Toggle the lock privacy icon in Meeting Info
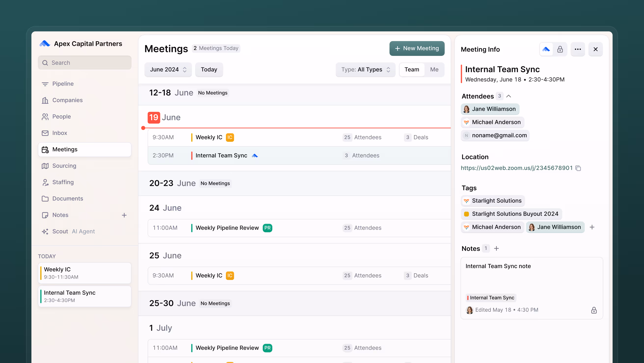This screenshot has height=363, width=644. click(x=560, y=50)
